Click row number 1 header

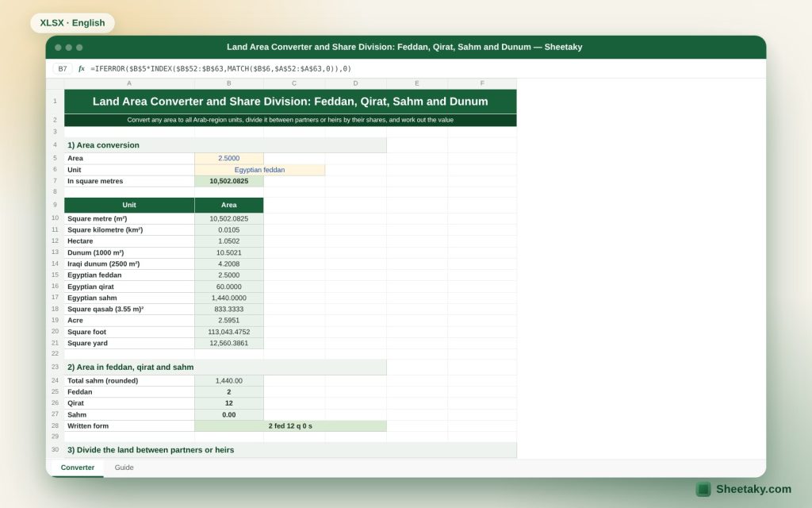tap(55, 101)
